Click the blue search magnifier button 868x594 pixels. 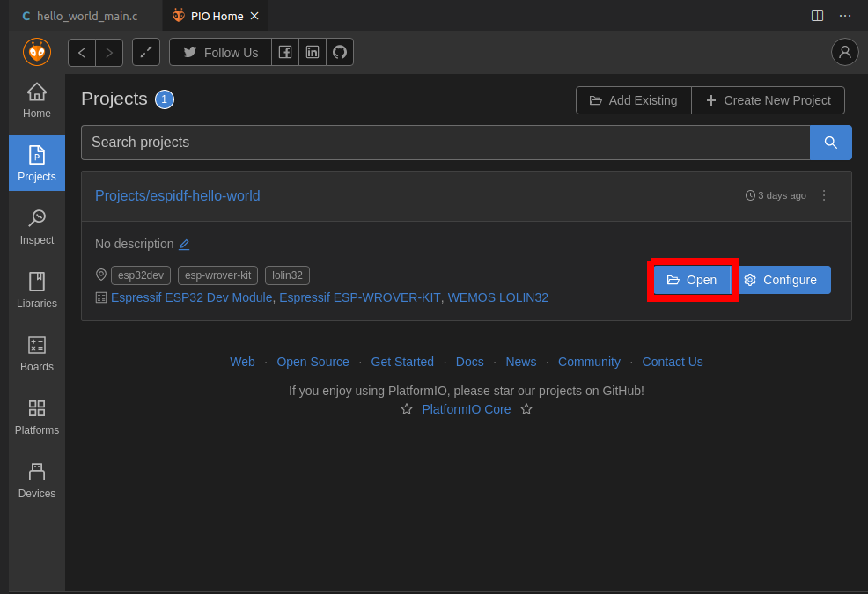pyautogui.click(x=830, y=143)
